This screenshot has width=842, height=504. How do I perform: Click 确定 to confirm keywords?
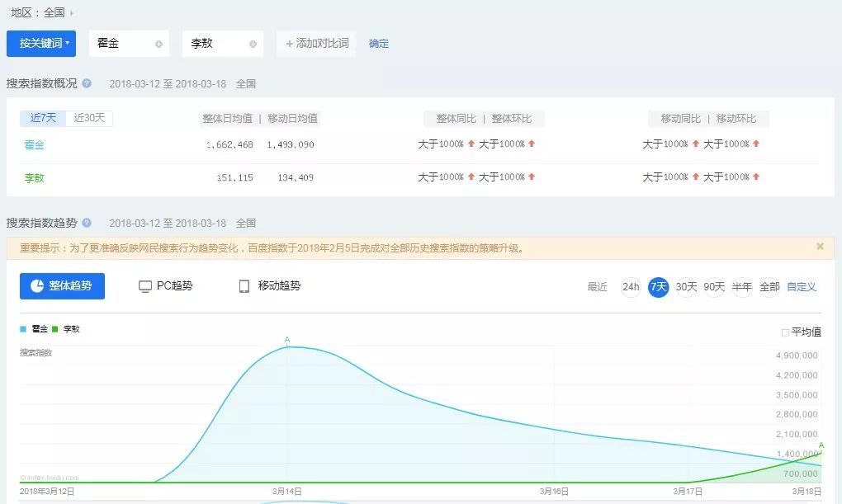379,44
